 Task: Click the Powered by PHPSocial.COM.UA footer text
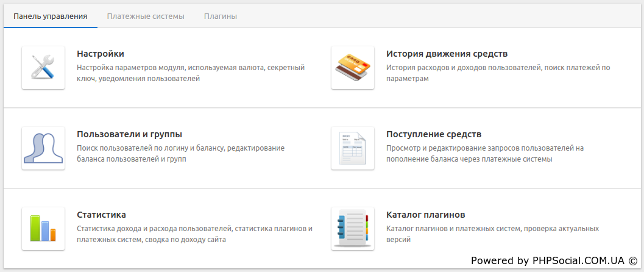(554, 260)
